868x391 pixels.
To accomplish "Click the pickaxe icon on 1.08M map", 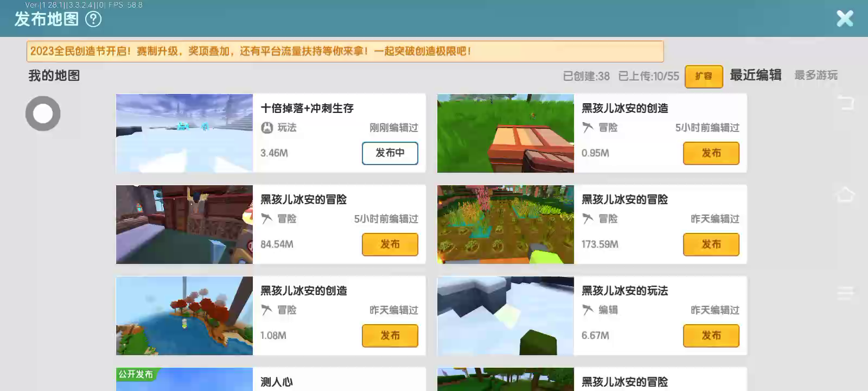I will (267, 310).
